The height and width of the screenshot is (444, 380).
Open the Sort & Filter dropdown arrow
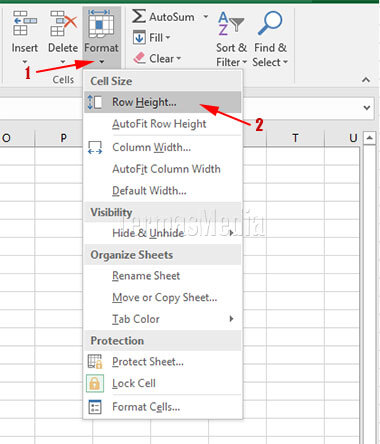[x=244, y=62]
